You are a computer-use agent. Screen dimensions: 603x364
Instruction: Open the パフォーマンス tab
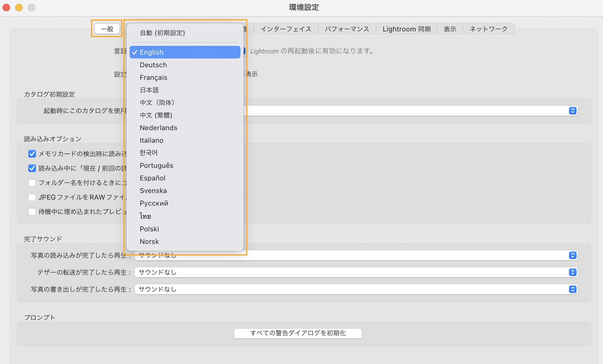pyautogui.click(x=347, y=29)
